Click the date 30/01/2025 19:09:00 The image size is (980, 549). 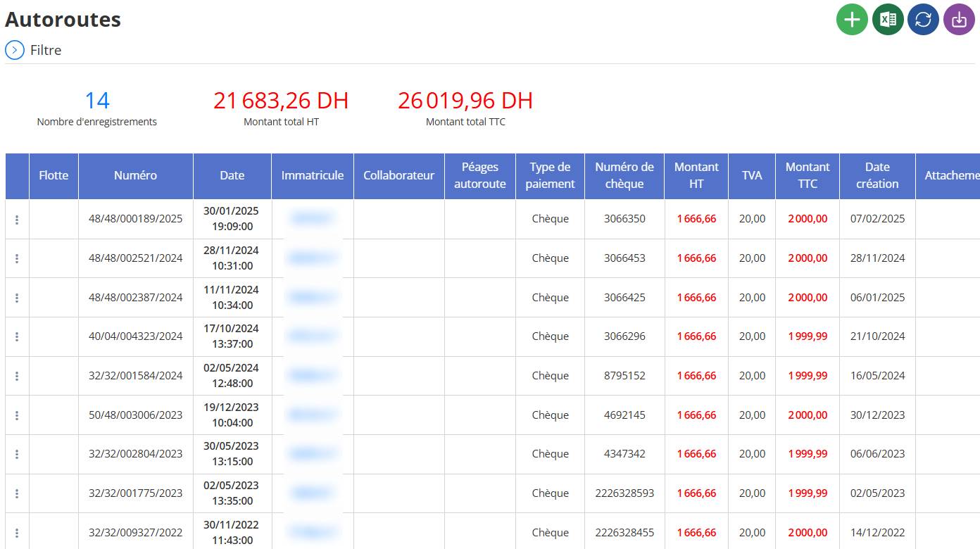click(232, 219)
